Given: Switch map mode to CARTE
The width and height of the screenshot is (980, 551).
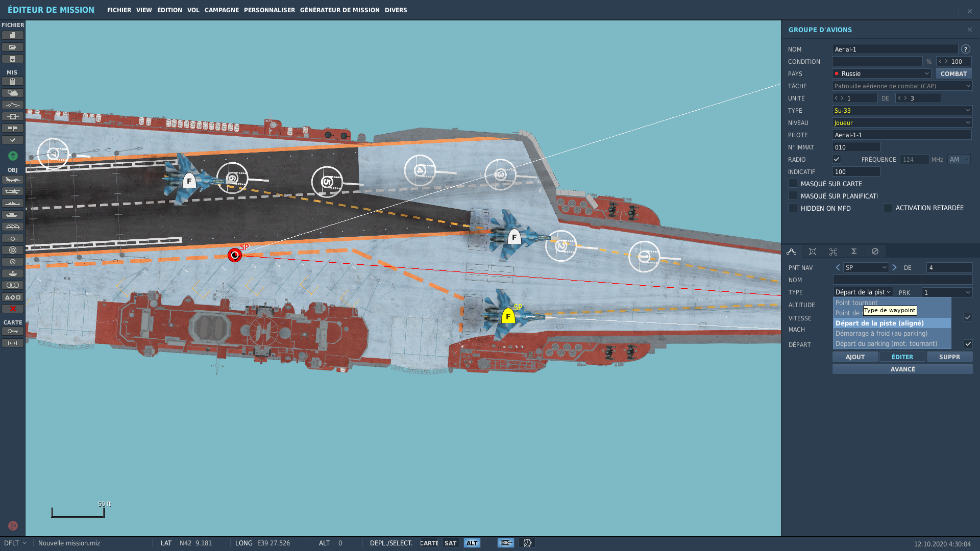Looking at the screenshot, I should (x=429, y=543).
